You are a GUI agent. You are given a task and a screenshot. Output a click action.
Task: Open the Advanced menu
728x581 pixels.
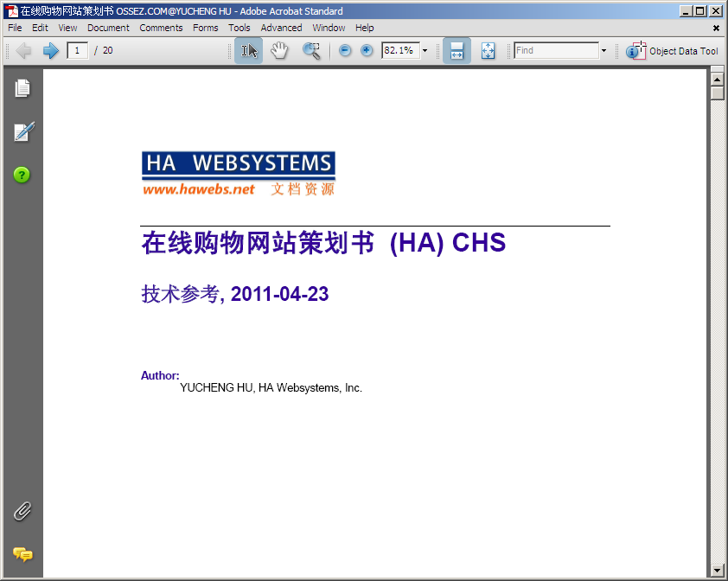pos(281,28)
